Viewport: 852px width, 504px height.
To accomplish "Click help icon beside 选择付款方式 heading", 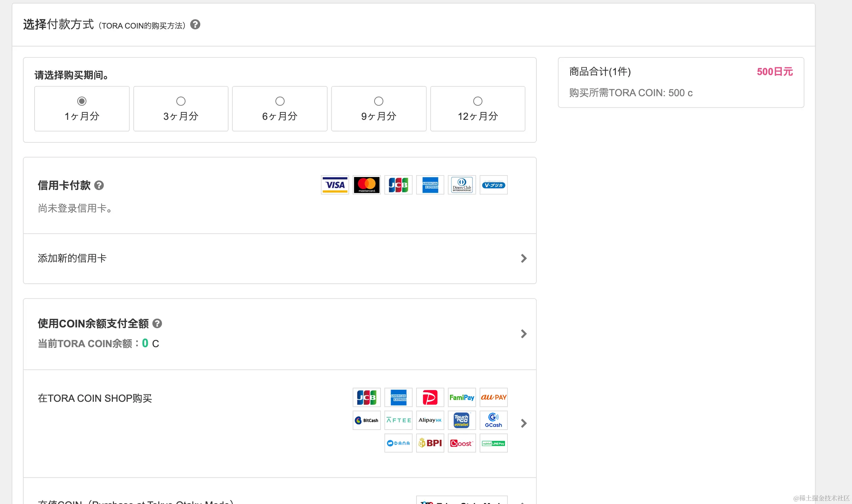I will [x=195, y=25].
